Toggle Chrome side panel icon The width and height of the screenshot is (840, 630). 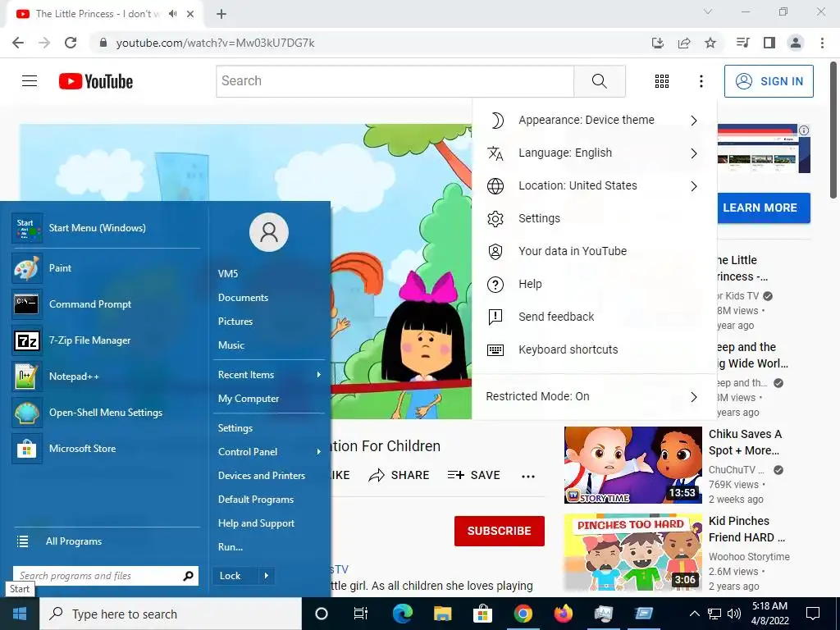coord(769,43)
